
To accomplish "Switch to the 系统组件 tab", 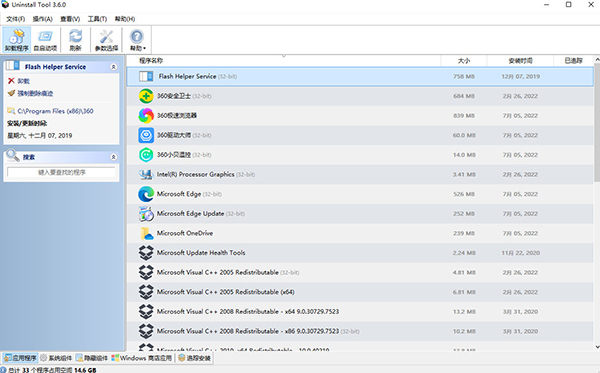I will [x=56, y=358].
